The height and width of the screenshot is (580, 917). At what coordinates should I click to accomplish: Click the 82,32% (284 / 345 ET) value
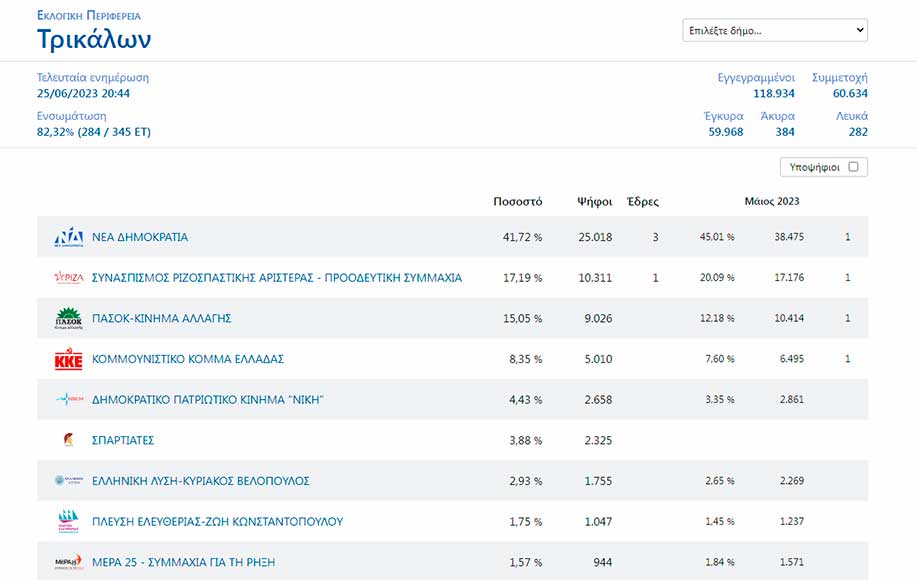pyautogui.click(x=94, y=132)
